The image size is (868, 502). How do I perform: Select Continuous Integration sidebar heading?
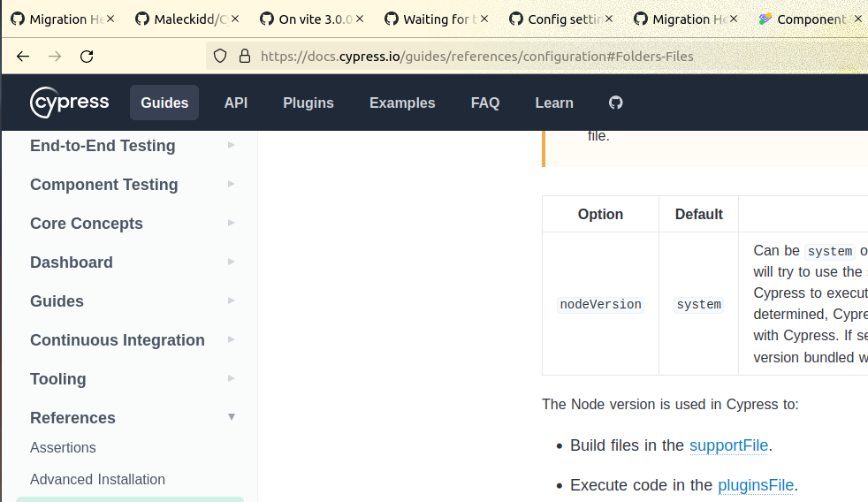click(x=118, y=340)
